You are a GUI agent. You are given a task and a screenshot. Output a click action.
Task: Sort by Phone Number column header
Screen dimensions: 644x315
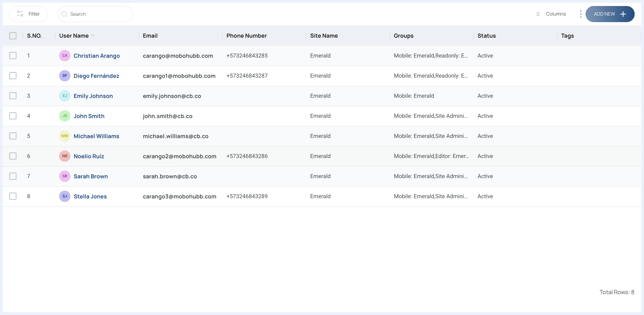[x=247, y=36]
